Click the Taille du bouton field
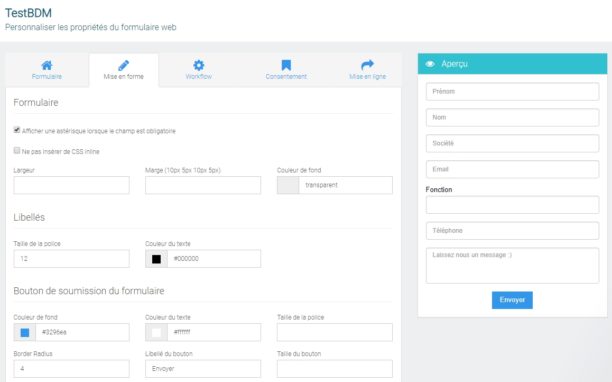612x382 pixels. [335, 368]
